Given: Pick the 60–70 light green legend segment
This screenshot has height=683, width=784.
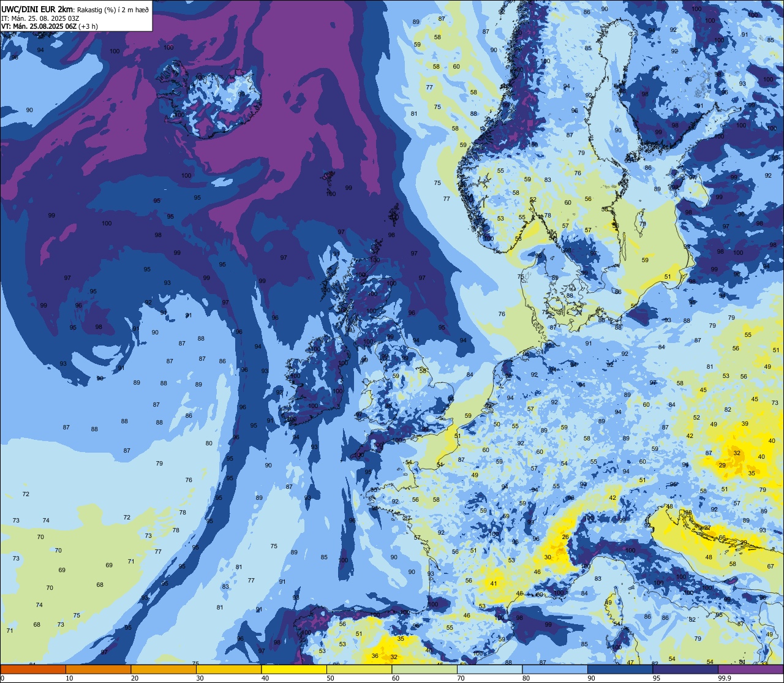Looking at the screenshot, I should (424, 670).
